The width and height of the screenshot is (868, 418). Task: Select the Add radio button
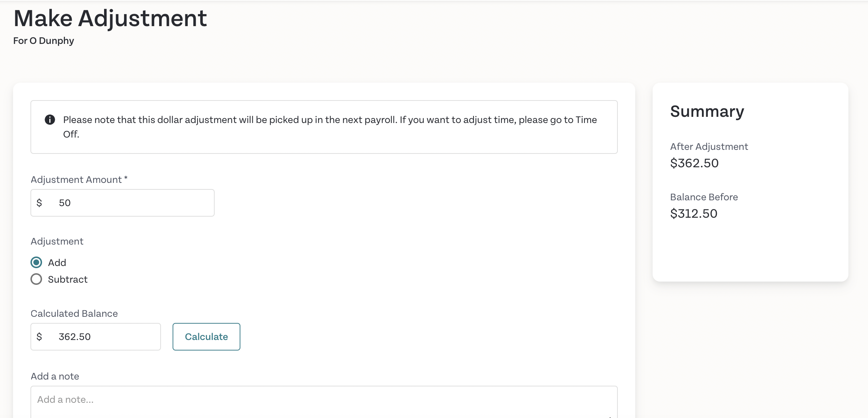(36, 262)
